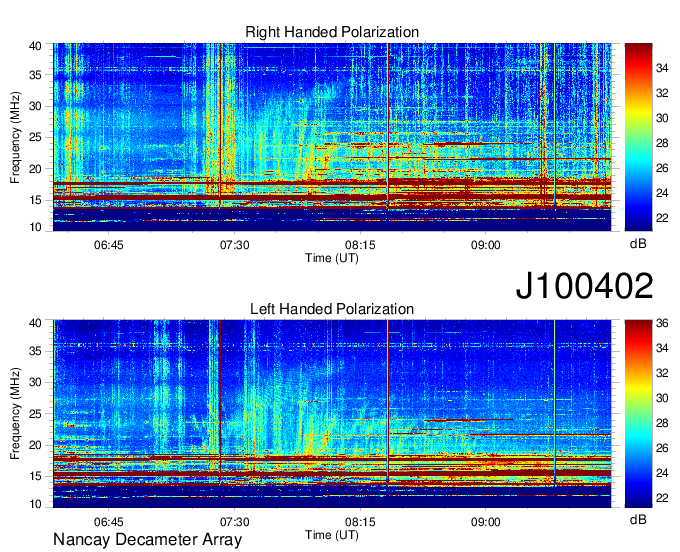Click the 10 MHz tick label of right-handed plot
This screenshot has width=680, height=552.
click(35, 227)
